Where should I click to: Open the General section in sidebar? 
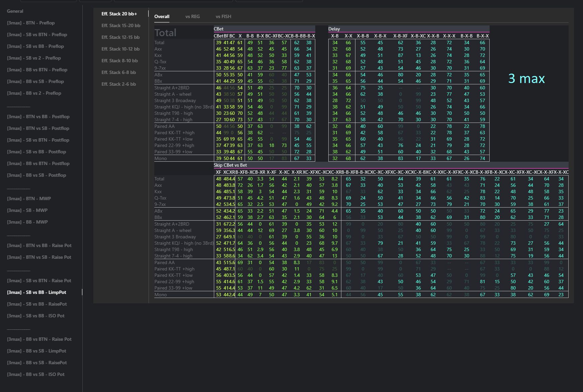click(15, 11)
